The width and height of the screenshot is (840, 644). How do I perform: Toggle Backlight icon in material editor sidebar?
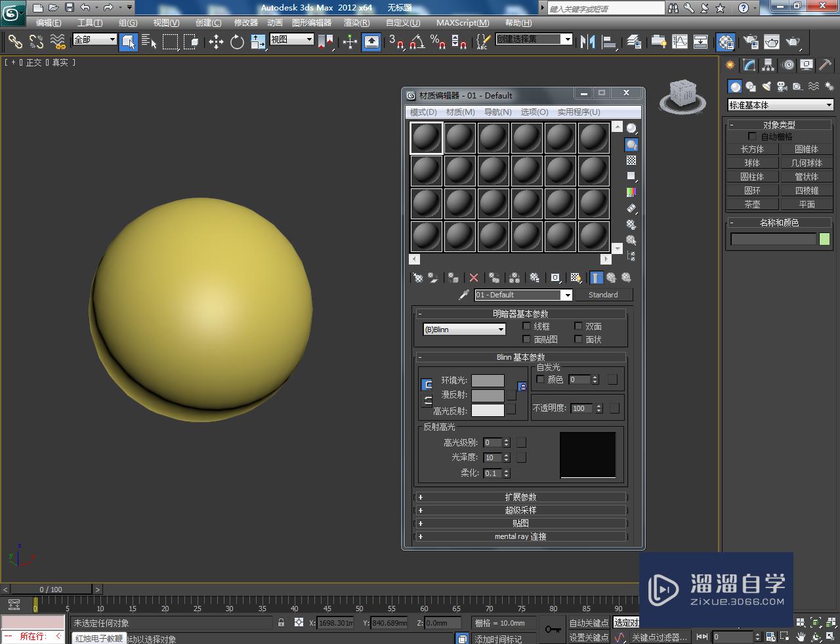pyautogui.click(x=631, y=144)
